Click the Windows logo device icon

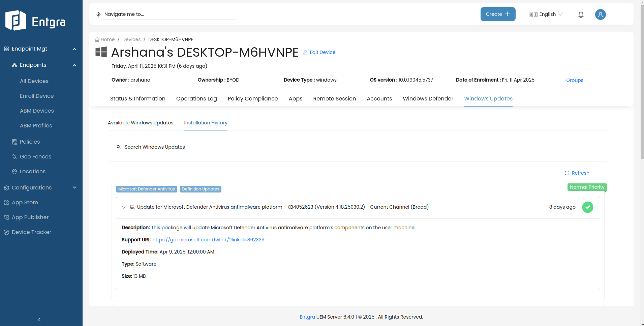coord(101,52)
